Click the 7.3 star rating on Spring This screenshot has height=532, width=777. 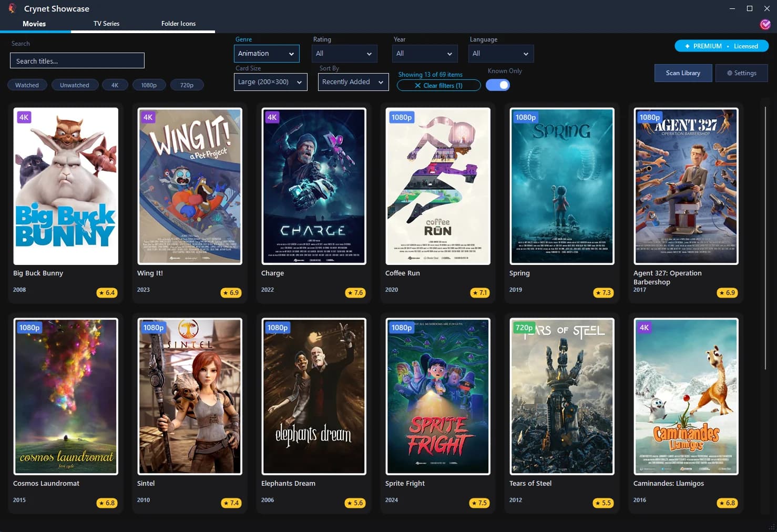603,293
